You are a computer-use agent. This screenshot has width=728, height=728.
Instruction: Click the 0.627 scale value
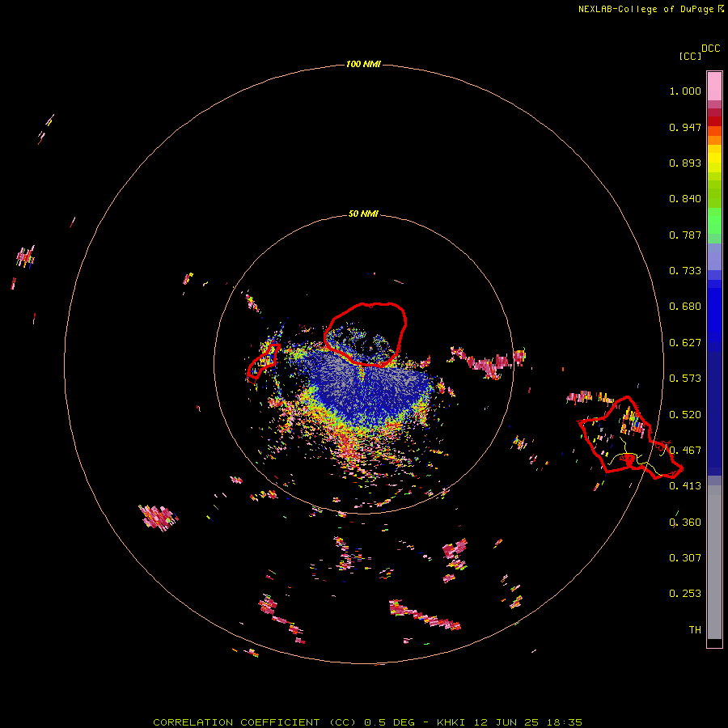coord(685,343)
